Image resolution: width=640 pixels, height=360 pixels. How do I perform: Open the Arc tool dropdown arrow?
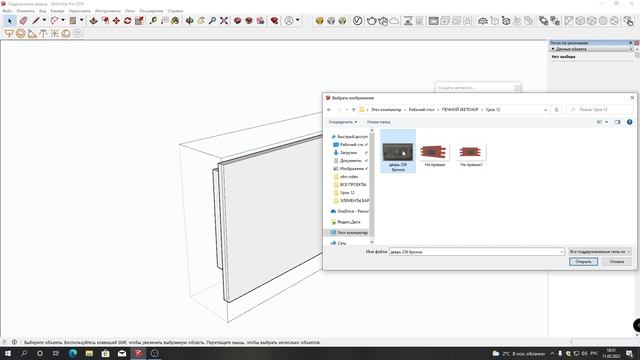[62, 20]
